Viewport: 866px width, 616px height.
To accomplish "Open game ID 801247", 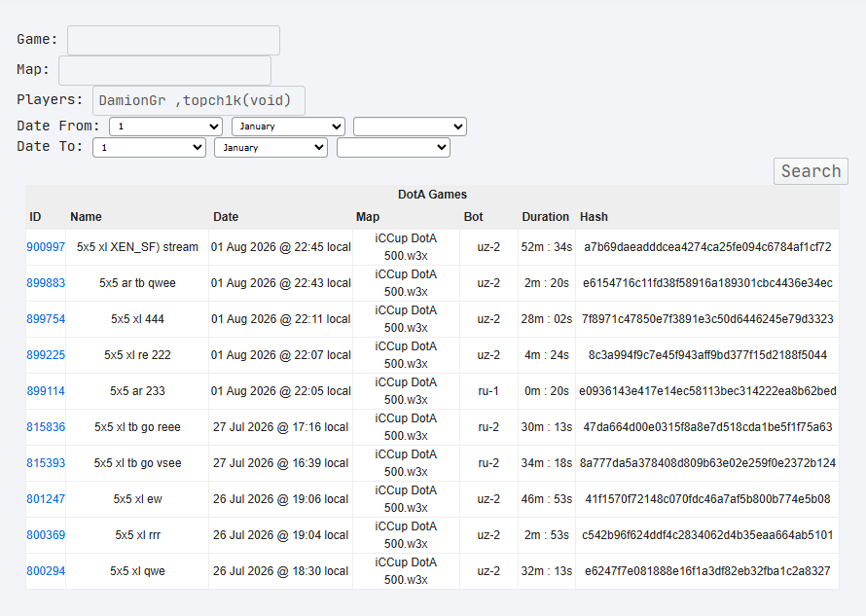I will point(46,499).
